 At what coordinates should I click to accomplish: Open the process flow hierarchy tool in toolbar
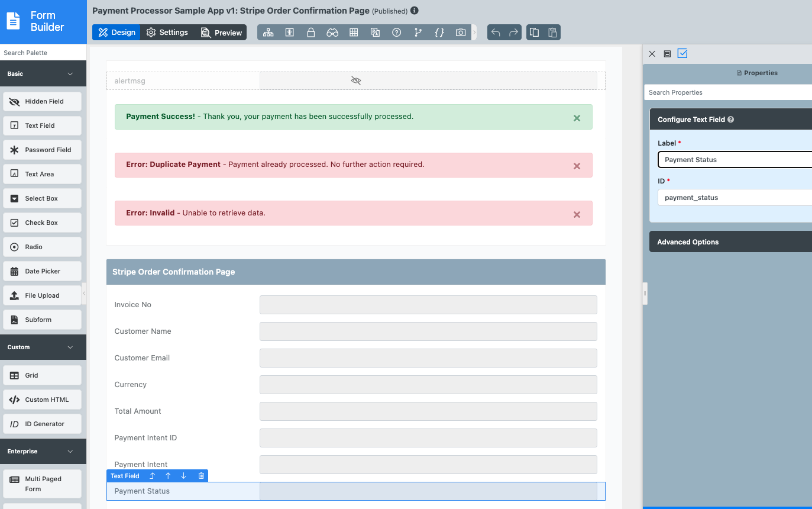(x=268, y=33)
